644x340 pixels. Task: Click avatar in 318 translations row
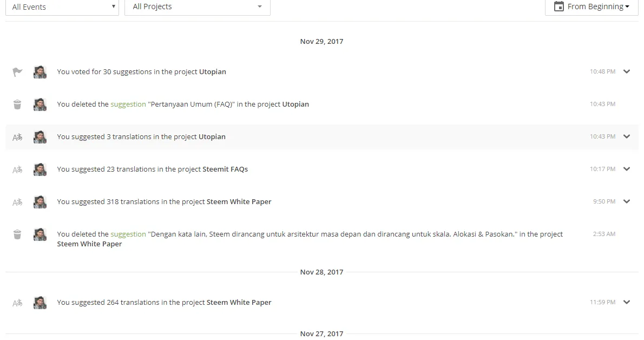click(x=40, y=202)
